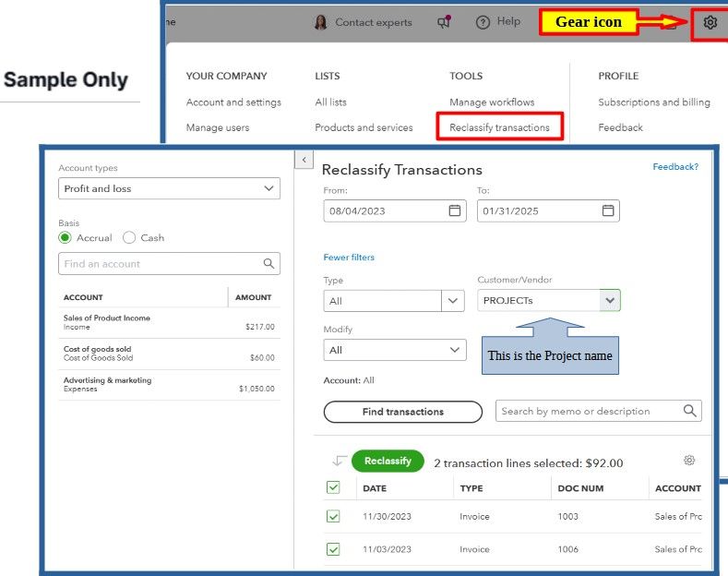Click the ACCOUNT column header in transactions table
This screenshot has width=728, height=576.
pos(678,488)
